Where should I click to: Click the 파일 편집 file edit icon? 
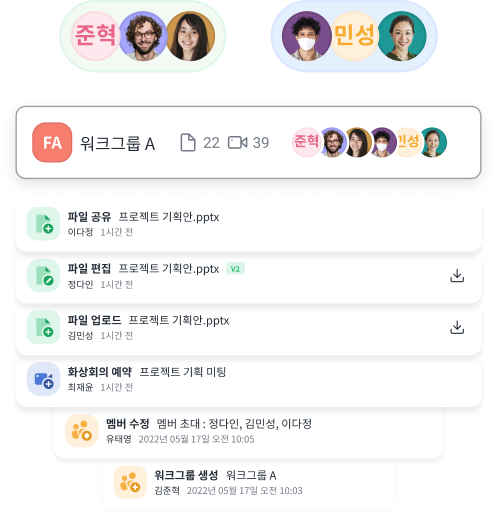click(44, 276)
